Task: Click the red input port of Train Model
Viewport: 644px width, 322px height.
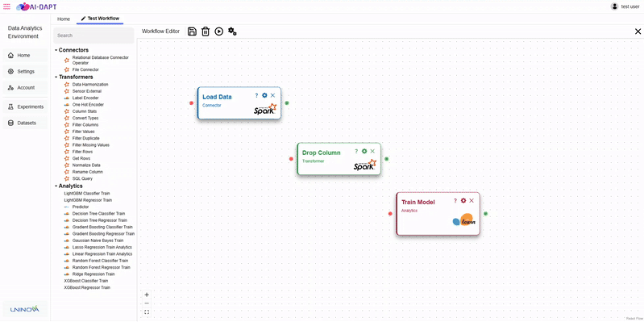Action: click(x=390, y=213)
